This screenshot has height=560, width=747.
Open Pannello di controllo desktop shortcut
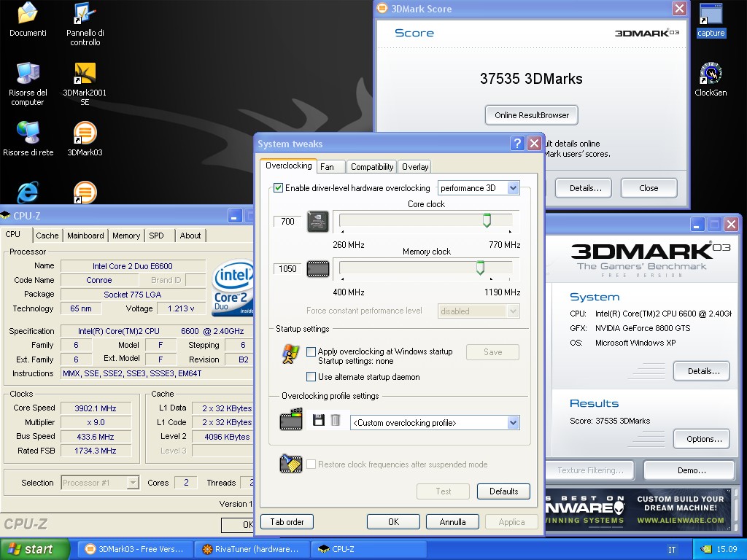coord(85,24)
